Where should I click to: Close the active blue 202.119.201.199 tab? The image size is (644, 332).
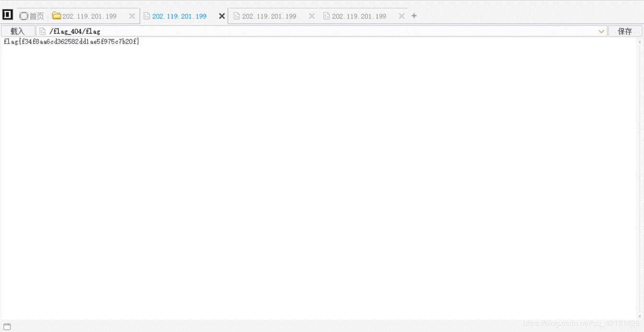(222, 16)
